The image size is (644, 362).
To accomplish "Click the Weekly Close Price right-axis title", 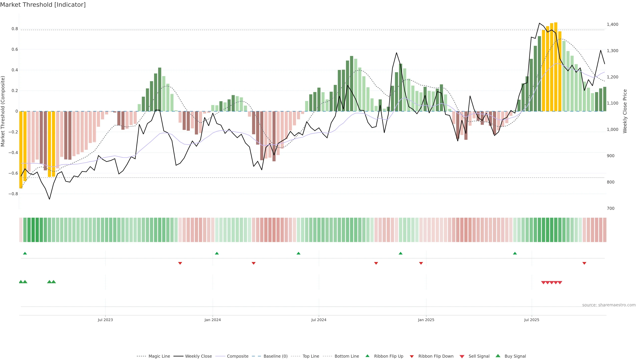I will (x=625, y=111).
